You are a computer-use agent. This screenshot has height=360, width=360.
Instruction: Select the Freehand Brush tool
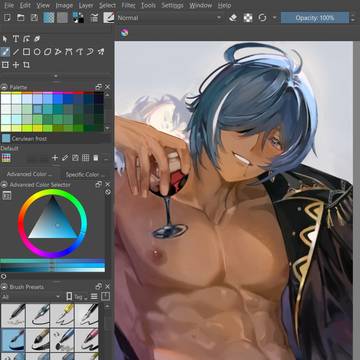click(5, 52)
